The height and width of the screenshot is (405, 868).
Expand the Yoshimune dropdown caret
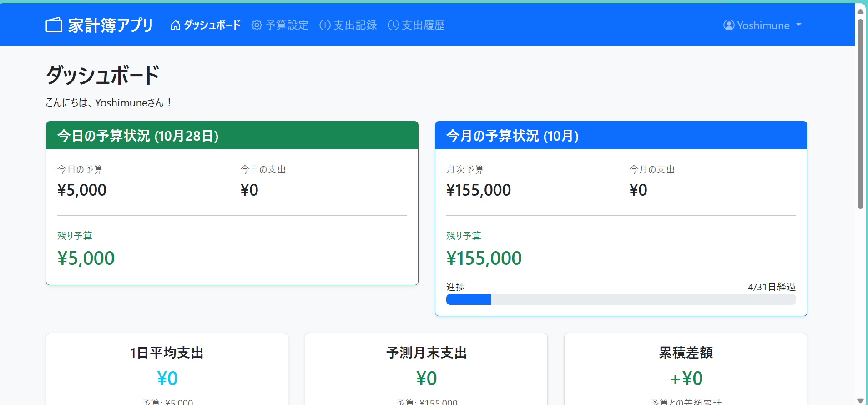point(799,25)
